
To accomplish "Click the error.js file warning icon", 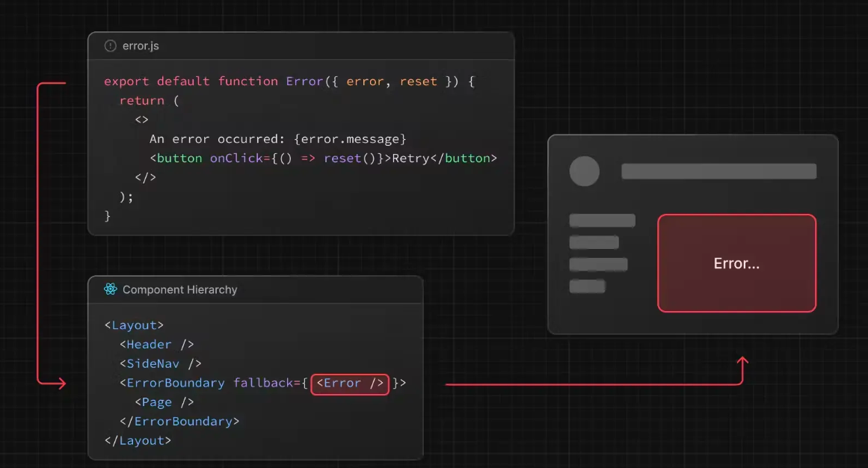I will (110, 46).
